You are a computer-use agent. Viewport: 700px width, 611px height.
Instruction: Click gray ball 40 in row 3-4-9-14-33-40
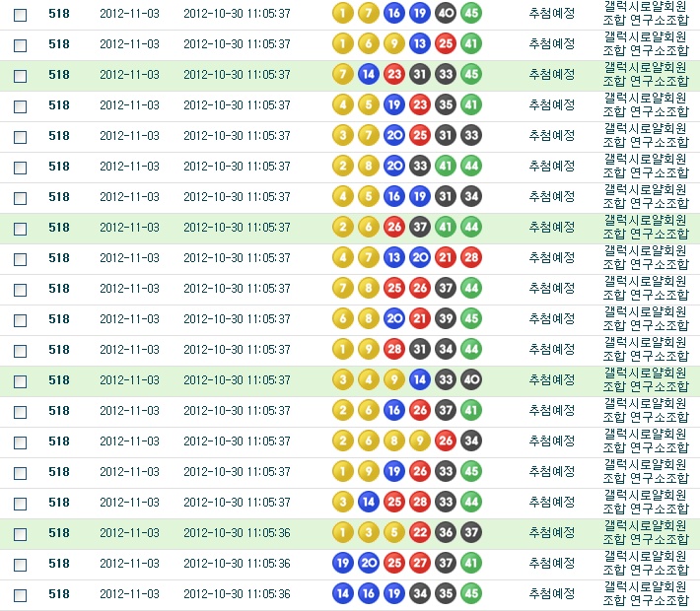click(471, 380)
